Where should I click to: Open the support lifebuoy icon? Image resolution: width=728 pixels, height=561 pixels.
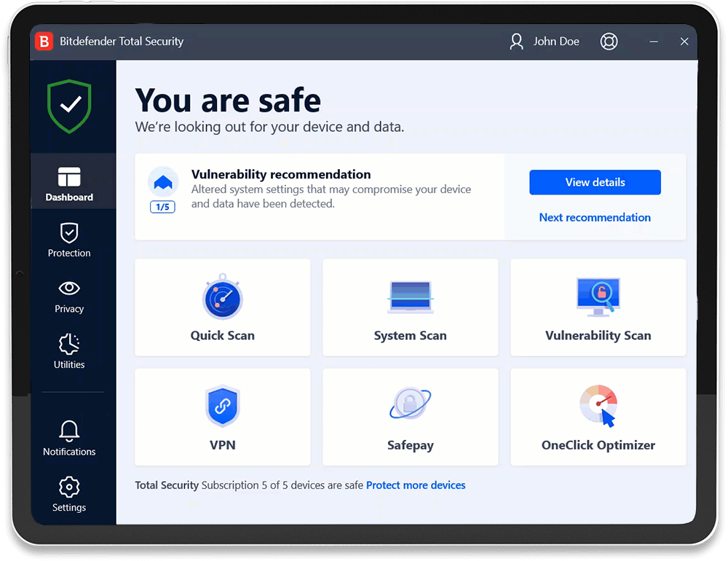click(609, 42)
